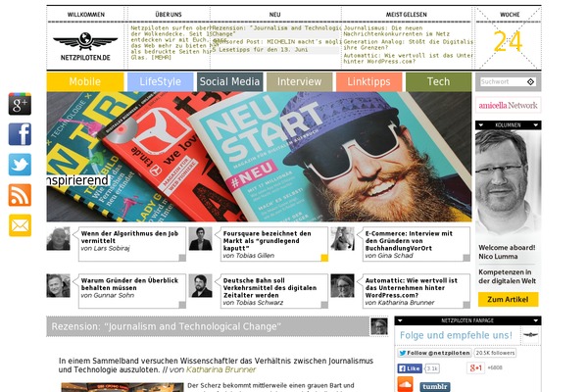Click the Suchwort search field
Viewport: 588px width, 392px height.
504,81
